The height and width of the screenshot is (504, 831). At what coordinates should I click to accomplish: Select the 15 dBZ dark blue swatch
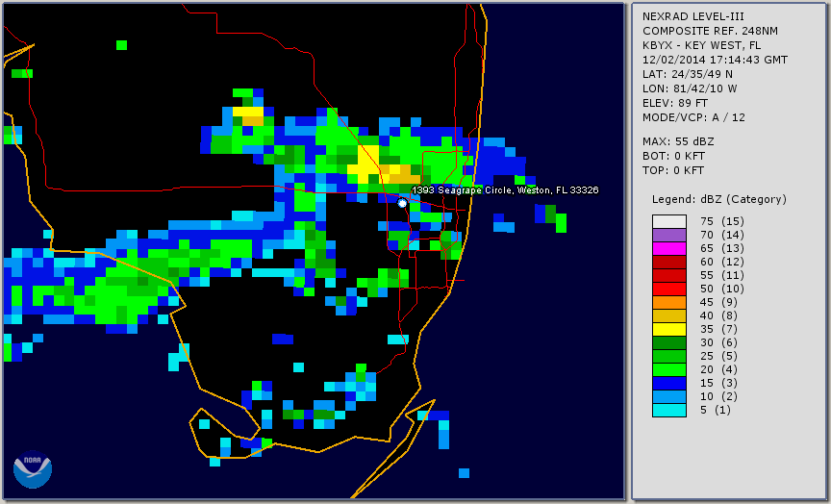point(668,384)
